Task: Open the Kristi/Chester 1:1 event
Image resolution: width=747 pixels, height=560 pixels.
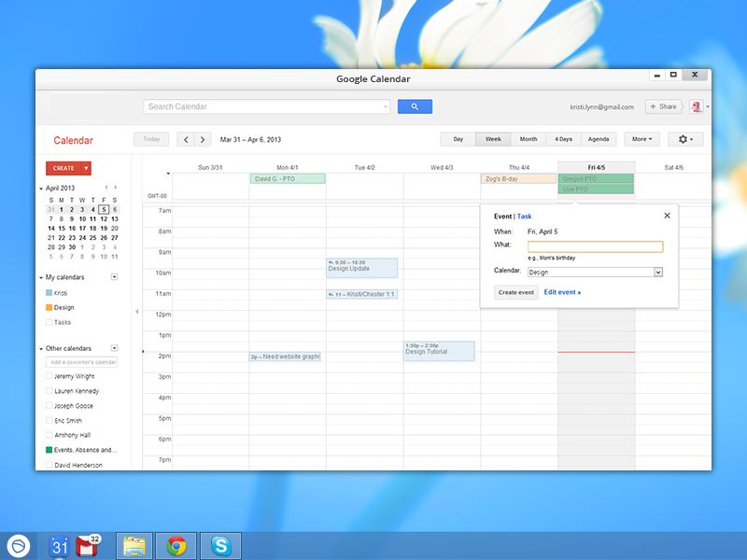Action: [362, 294]
